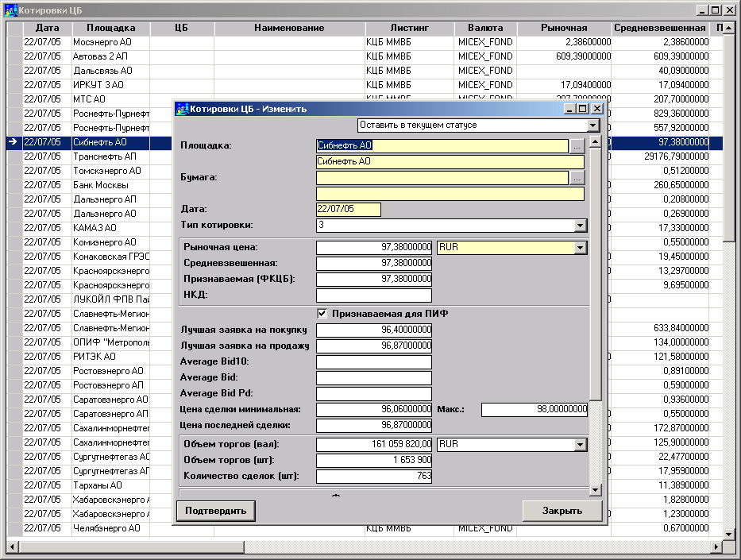Click the Дата field showing 22/07/05
The image size is (741, 560).
[349, 209]
